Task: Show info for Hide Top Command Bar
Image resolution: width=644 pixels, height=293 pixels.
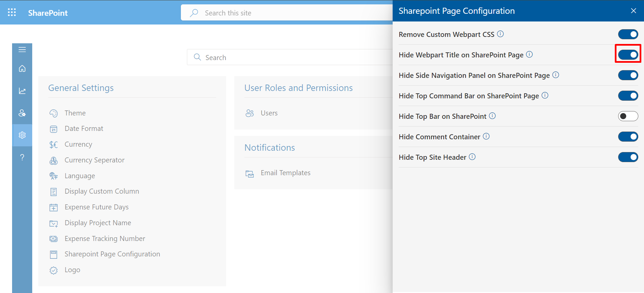Action: coord(545,95)
